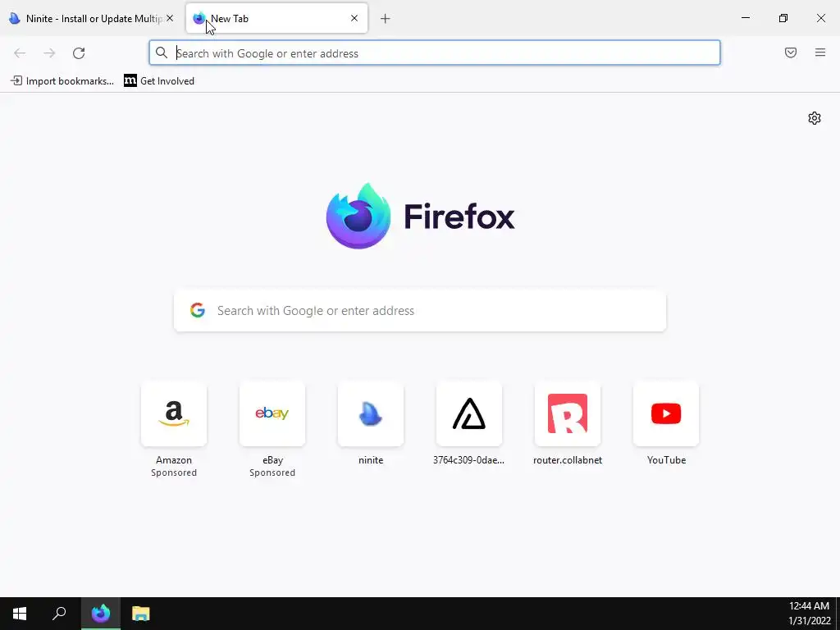Close the New Tab tab
Image resolution: width=840 pixels, height=630 pixels.
[x=354, y=18]
